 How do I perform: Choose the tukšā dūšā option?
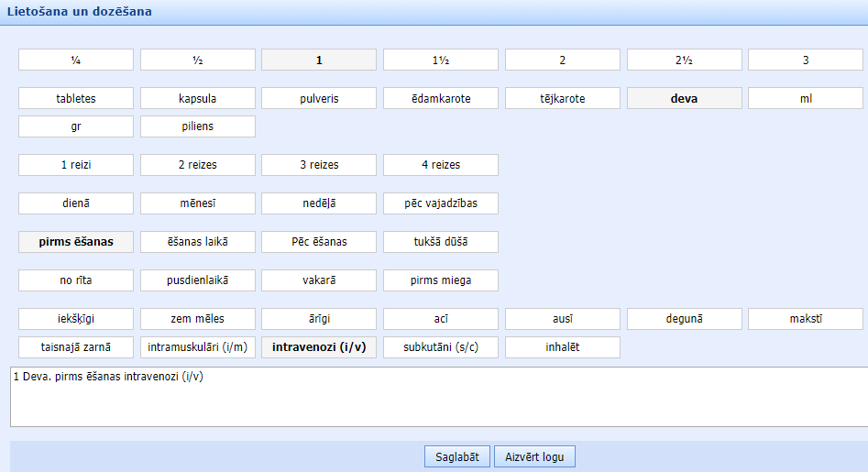coord(441,242)
